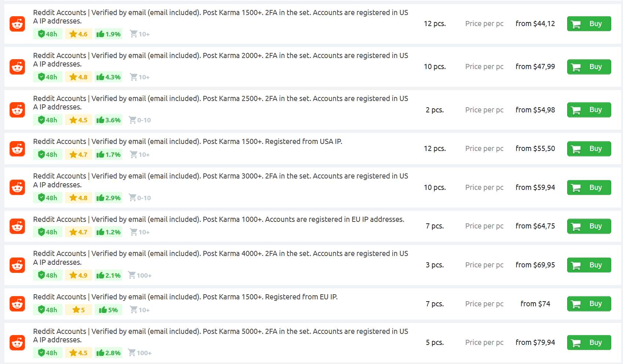623x364 pixels.
Task: Buy the EU IP accounts from $74
Action: click(589, 304)
